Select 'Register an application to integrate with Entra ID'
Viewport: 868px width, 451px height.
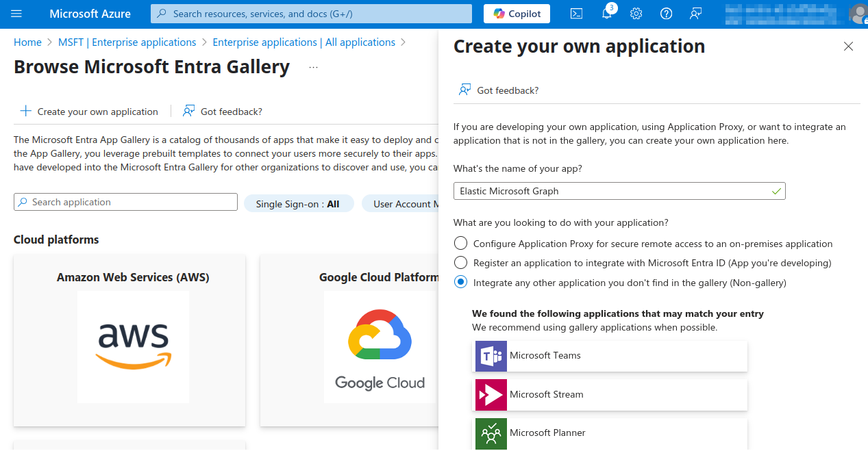coord(460,262)
